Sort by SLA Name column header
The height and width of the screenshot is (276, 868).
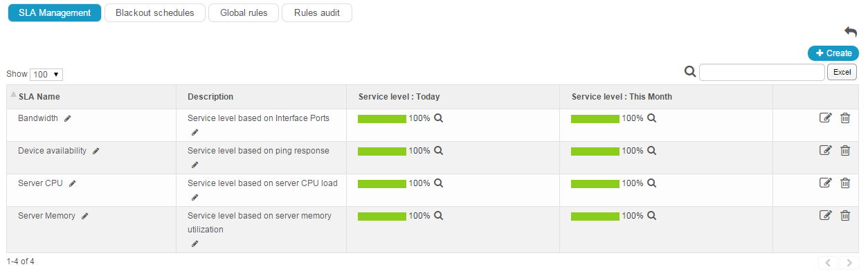(39, 97)
